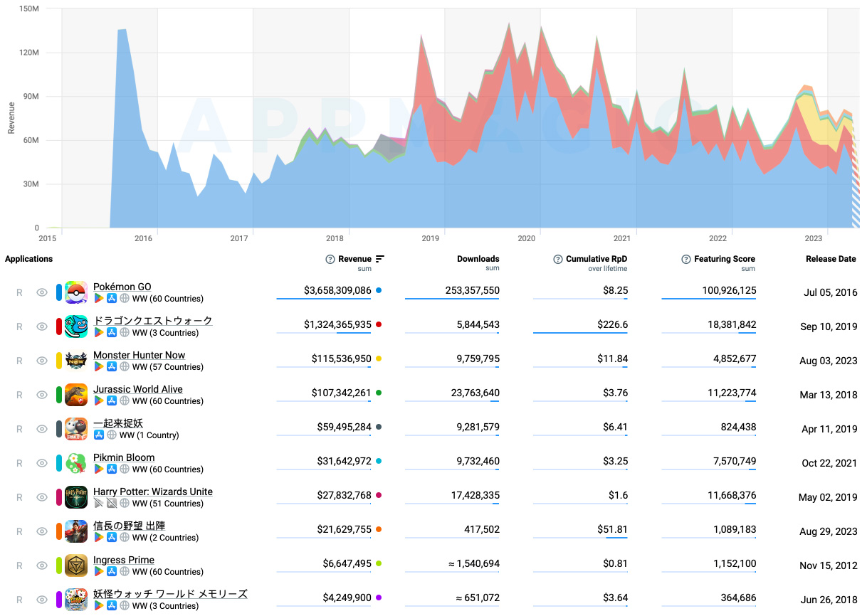Viewport: 867px width, 616px height.
Task: Click the globe icon under Pikmin Bloom
Action: click(124, 469)
